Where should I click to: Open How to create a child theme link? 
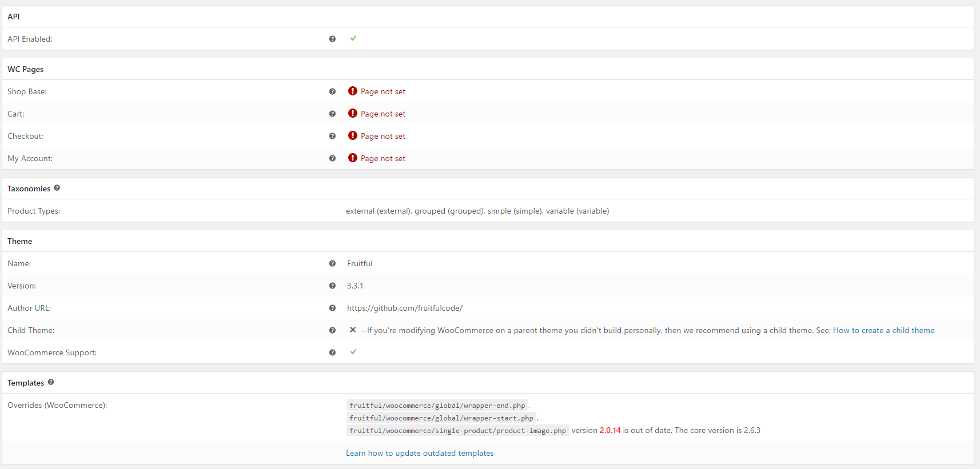(883, 330)
